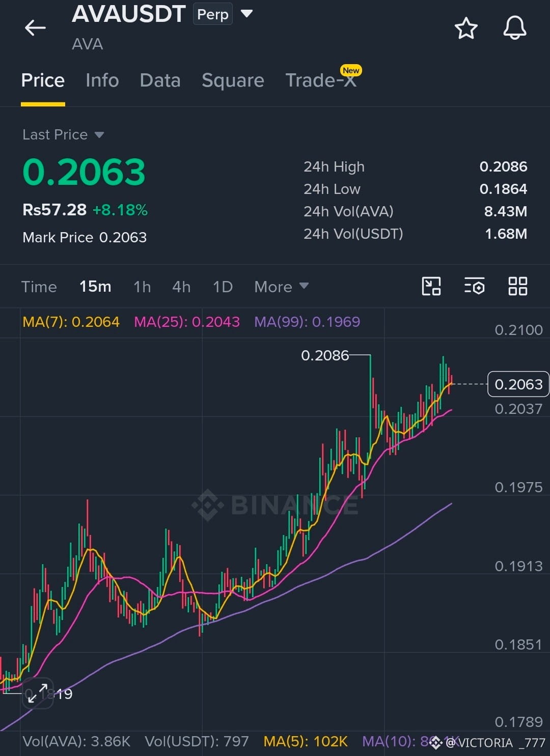Select the 1D timeframe
Screen dimensions: 550x756
[223, 287]
